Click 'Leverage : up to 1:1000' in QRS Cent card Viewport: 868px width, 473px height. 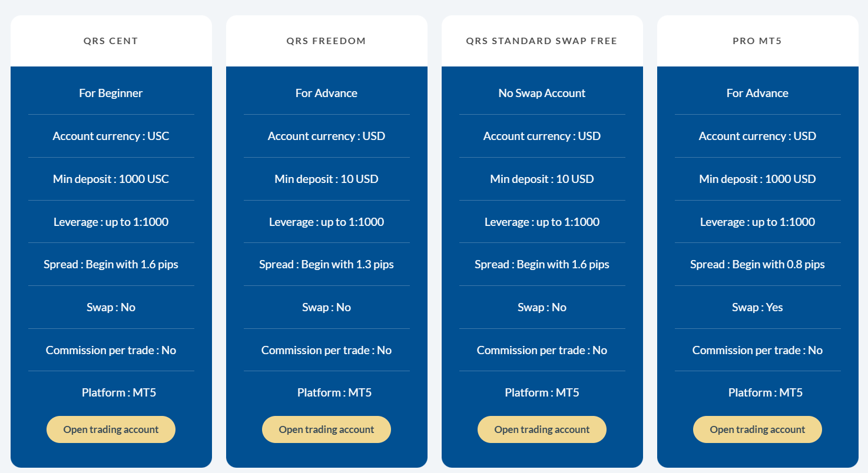(x=111, y=222)
